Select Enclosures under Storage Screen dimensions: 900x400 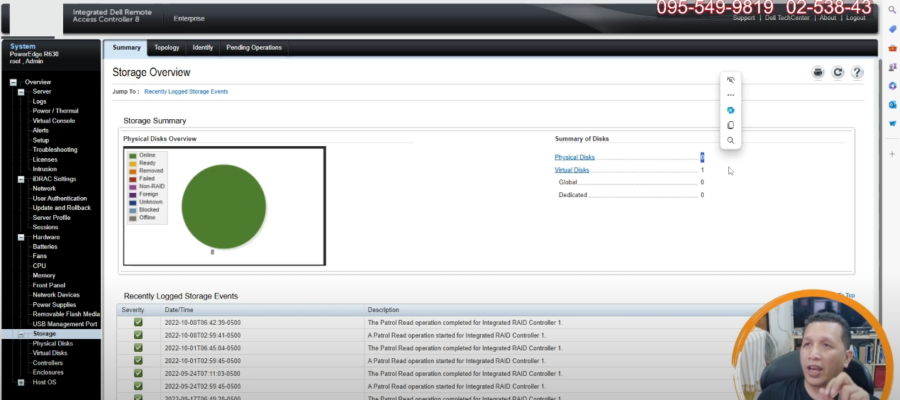pos(48,372)
